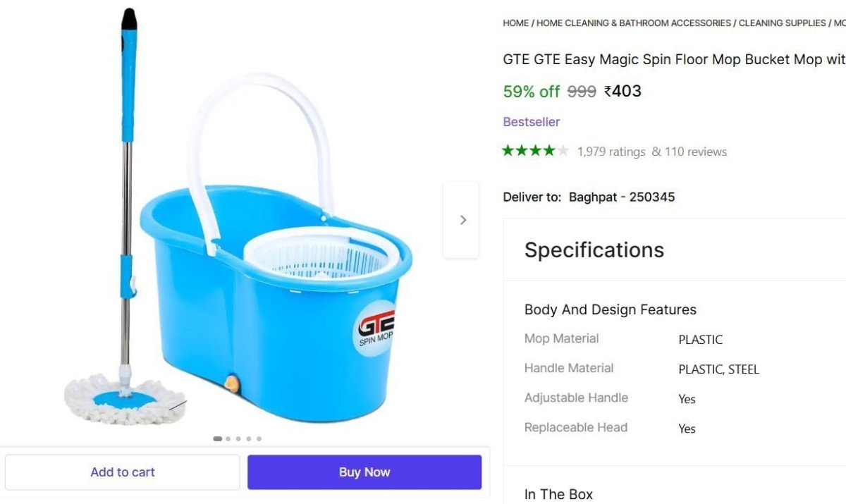The image size is (846, 504).
Task: Select the first carousel indicator dot
Action: (217, 438)
